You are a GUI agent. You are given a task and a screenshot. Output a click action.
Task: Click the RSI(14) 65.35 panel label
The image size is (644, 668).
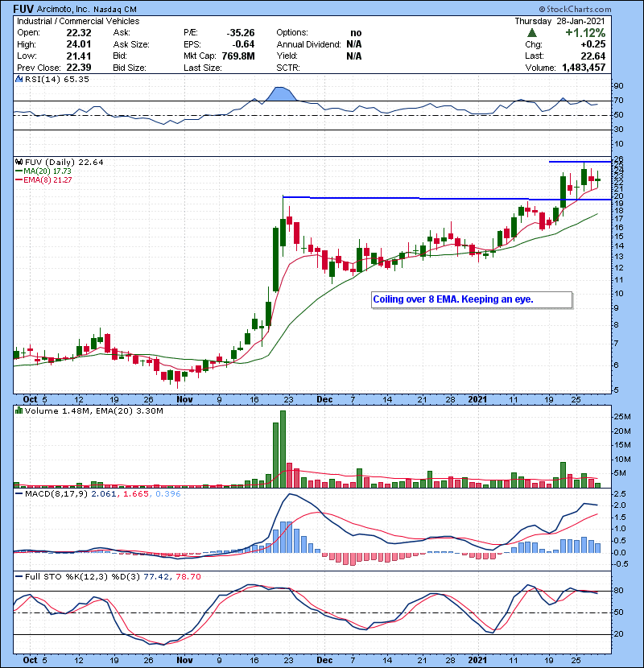56,79
